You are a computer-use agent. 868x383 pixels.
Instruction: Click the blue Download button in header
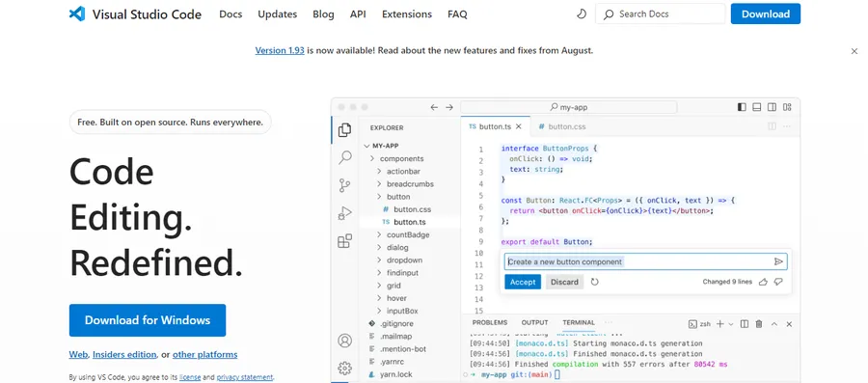pos(765,14)
